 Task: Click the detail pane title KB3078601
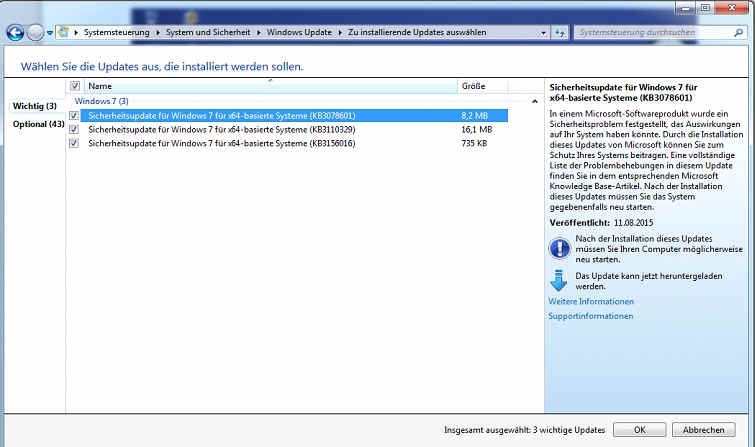pos(623,92)
